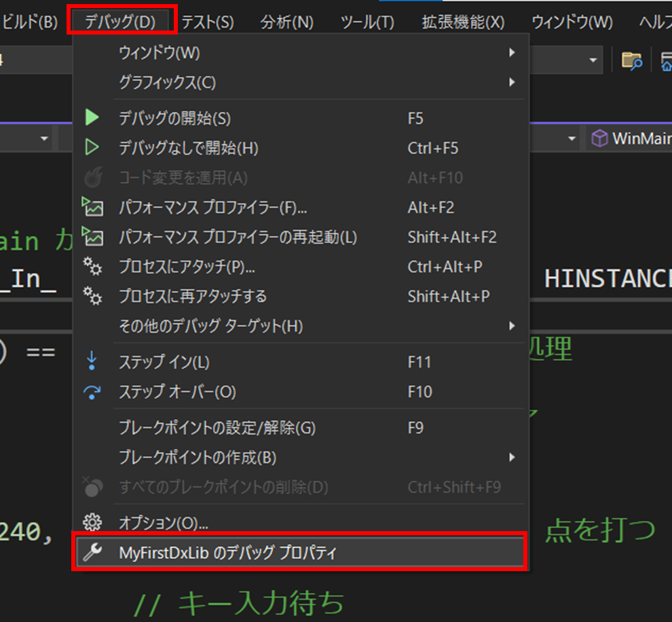Viewport: 672px width, 622px height.
Task: Click the Step Into arrow icon
Action: point(92,362)
